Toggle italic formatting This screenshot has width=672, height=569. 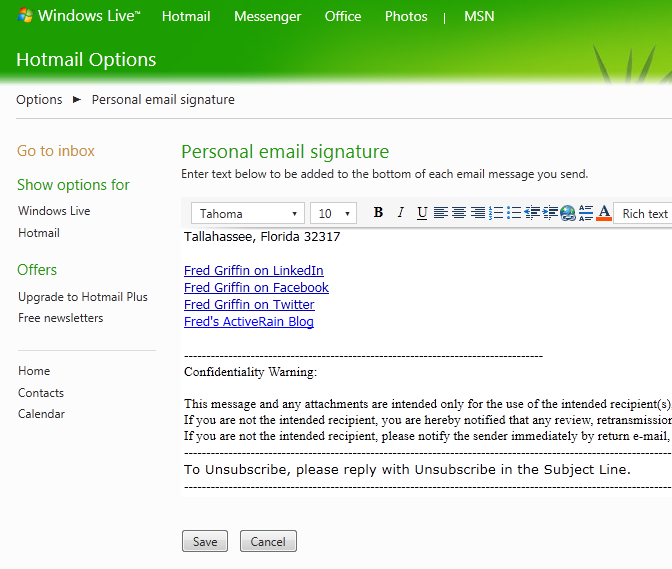(x=400, y=213)
